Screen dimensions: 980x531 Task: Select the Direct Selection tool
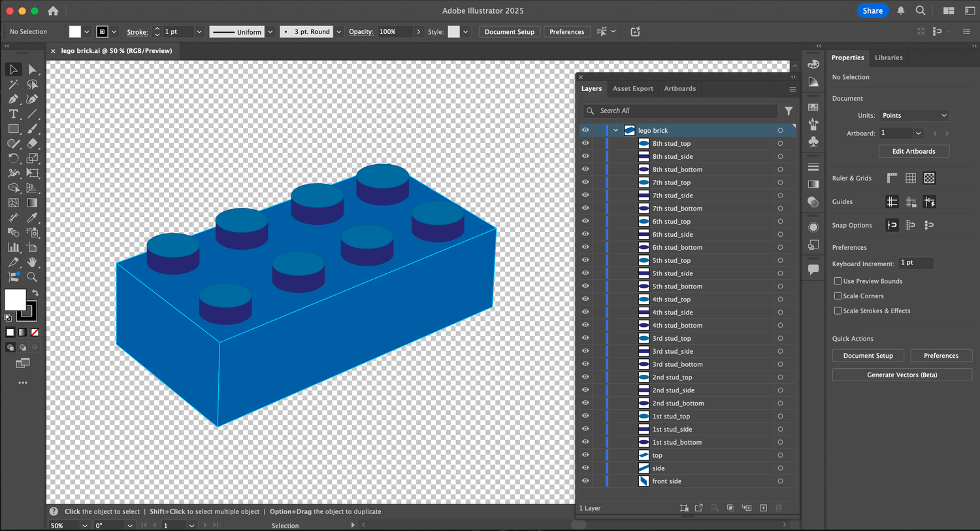point(32,69)
